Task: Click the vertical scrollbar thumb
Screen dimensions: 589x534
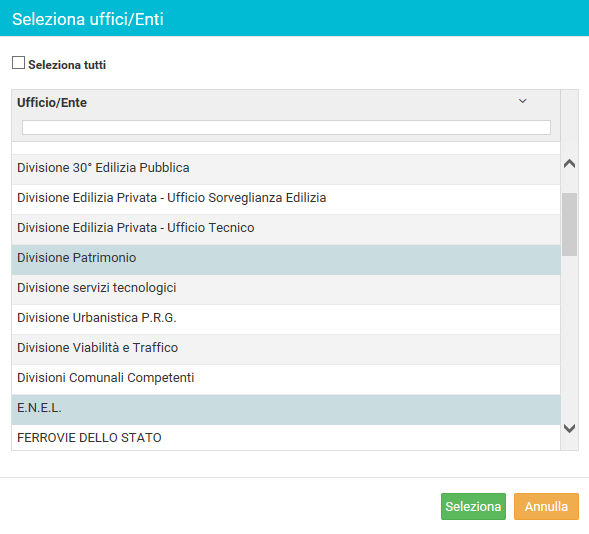Action: pyautogui.click(x=569, y=225)
